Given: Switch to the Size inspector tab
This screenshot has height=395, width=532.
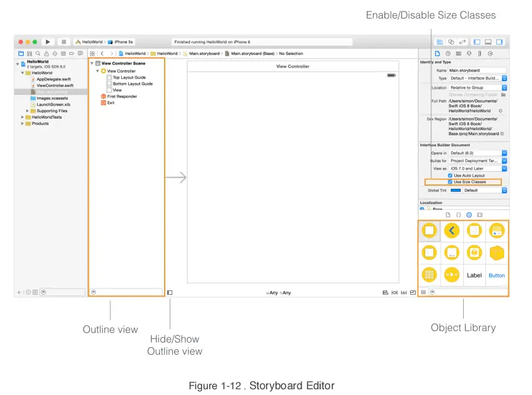Looking at the screenshot, I should 480,53.
